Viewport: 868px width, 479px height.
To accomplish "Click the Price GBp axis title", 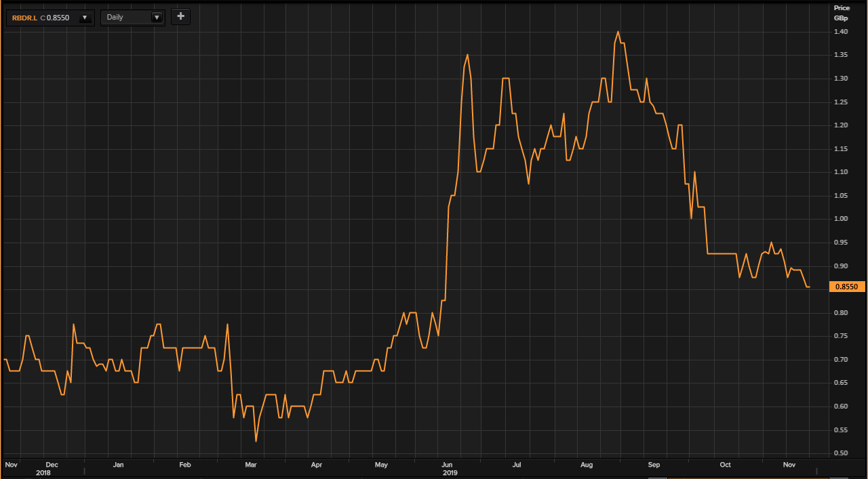I will point(842,13).
